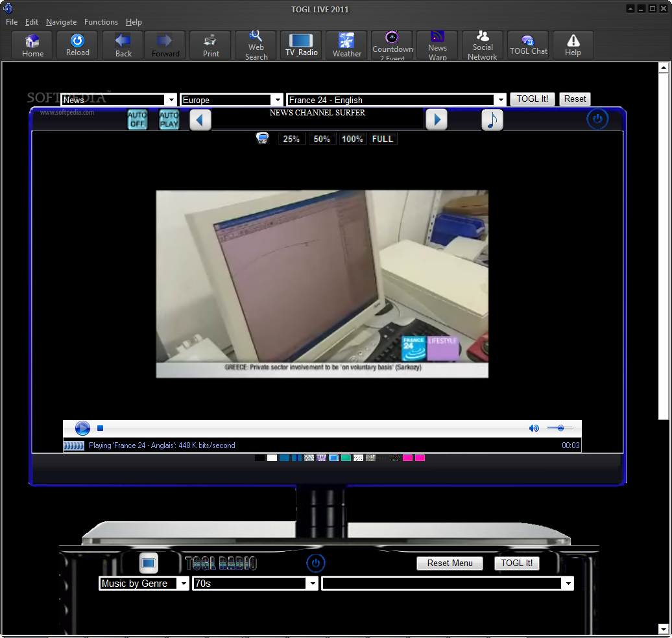The height and width of the screenshot is (638, 672).
Task: Stop the media playback
Action: click(x=100, y=428)
